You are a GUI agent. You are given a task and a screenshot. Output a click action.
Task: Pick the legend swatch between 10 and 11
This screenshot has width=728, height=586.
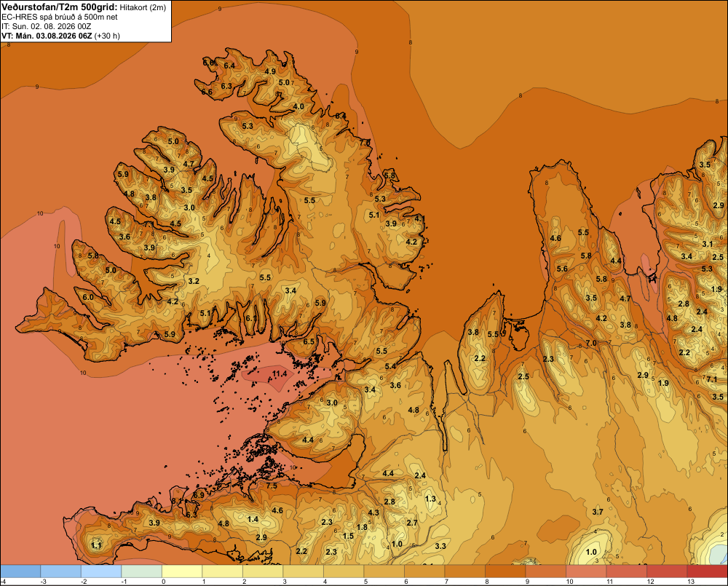[586, 571]
